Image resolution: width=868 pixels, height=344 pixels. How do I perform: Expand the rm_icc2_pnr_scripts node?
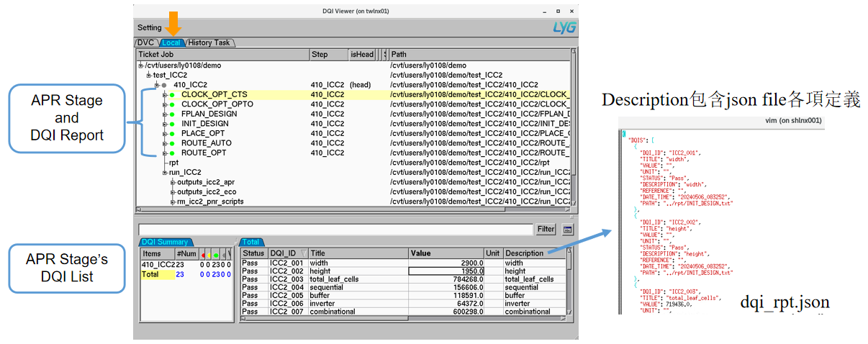(173, 202)
